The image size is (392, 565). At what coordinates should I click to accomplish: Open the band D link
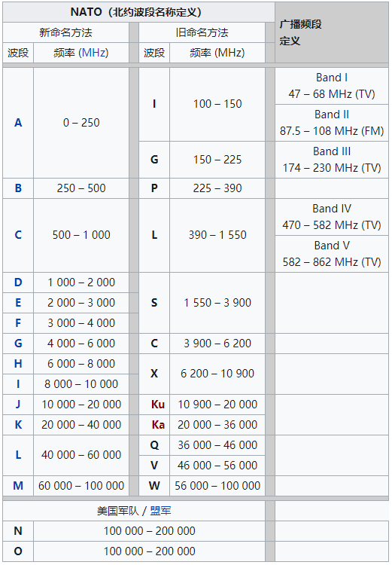click(18, 282)
